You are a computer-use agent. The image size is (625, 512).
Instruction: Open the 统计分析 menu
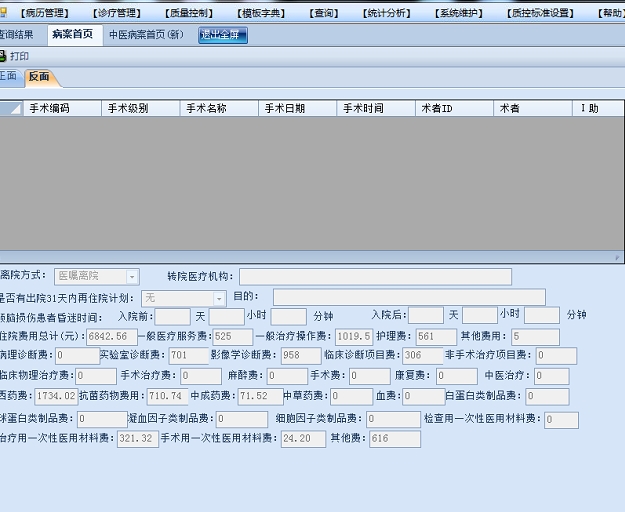click(x=387, y=13)
